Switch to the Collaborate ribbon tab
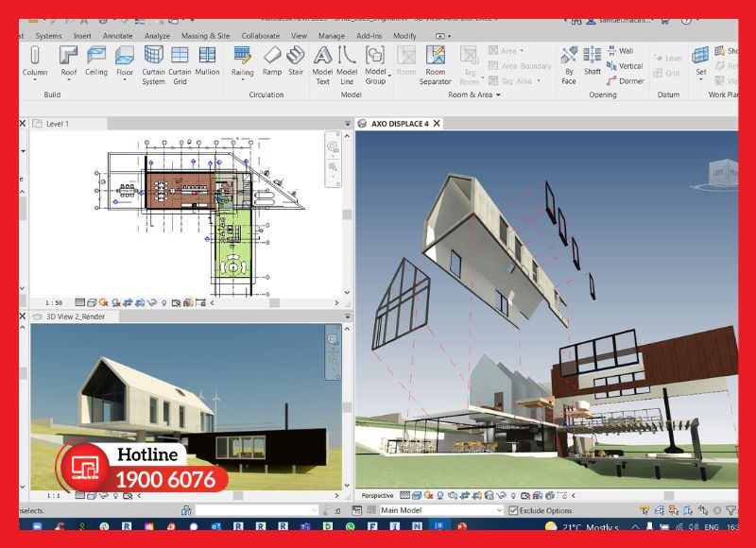This screenshot has width=756, height=548. 261,36
